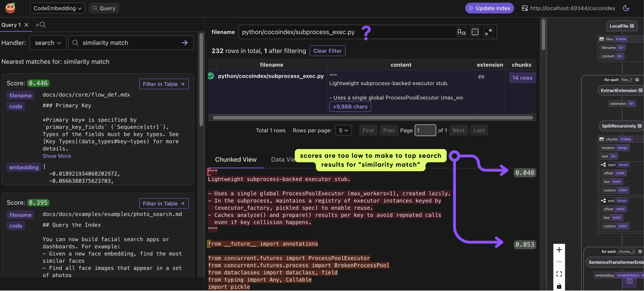644x291 pixels.
Task: Click the Update Index button
Action: 489,8
